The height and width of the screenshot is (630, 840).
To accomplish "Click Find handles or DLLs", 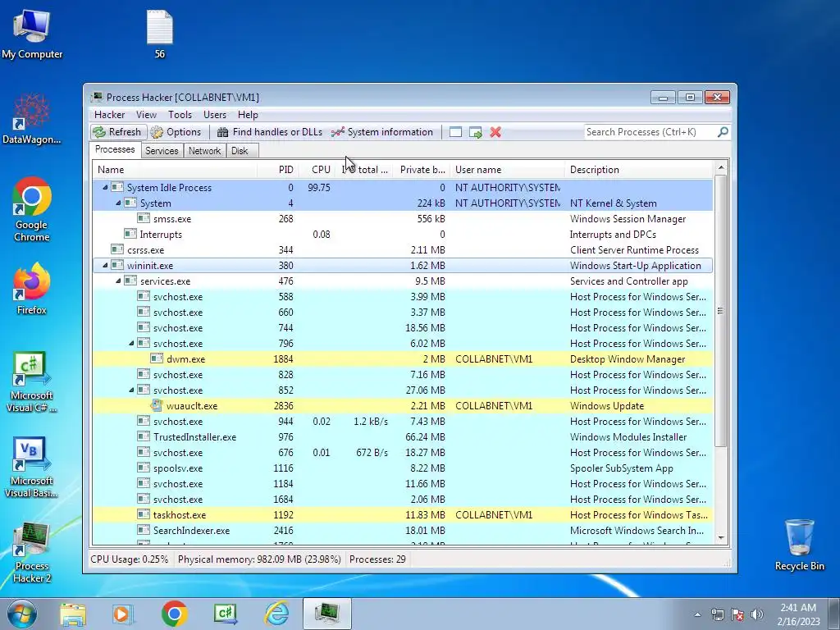I will click(270, 132).
